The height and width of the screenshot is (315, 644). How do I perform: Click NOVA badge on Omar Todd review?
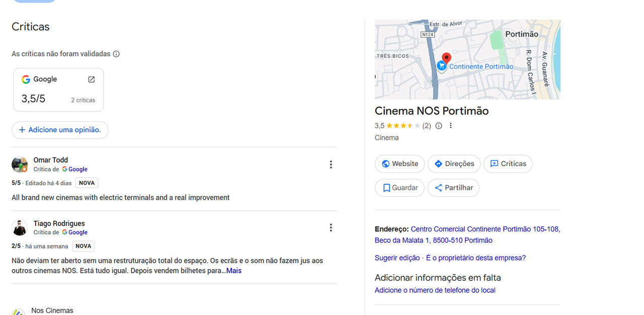[87, 183]
